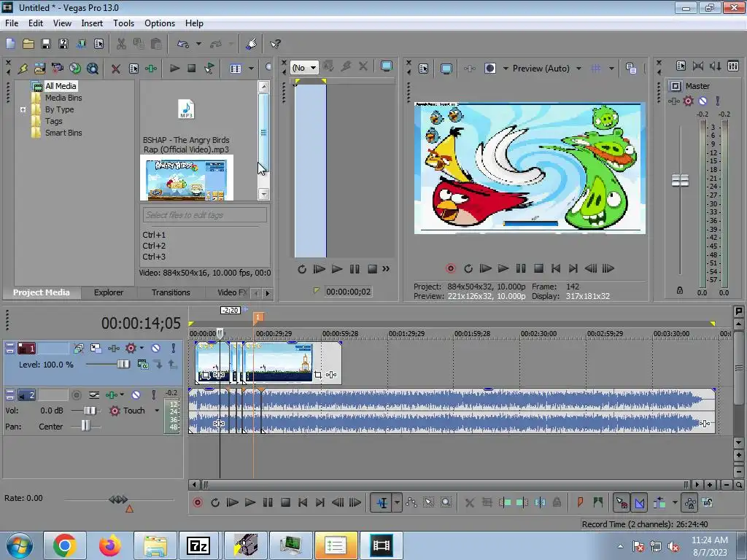Screen dimensions: 747x560
Task: Click the Cut scissors icon
Action: tap(121, 44)
